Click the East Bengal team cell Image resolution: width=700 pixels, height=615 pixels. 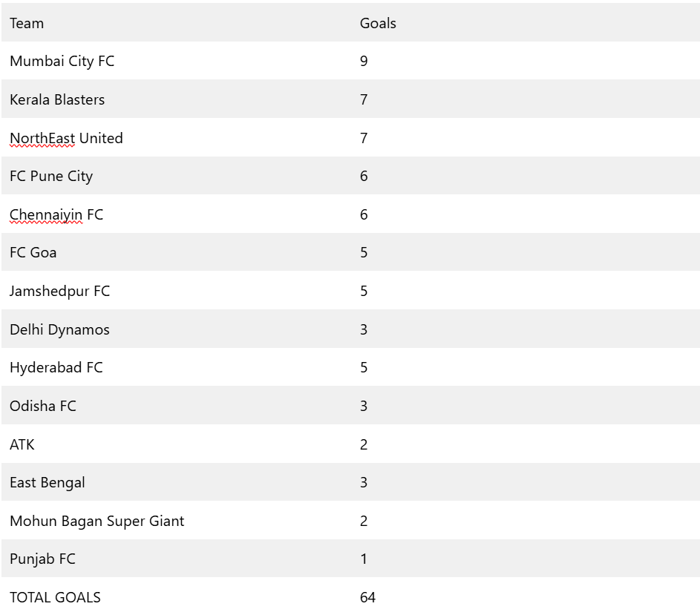tap(48, 482)
